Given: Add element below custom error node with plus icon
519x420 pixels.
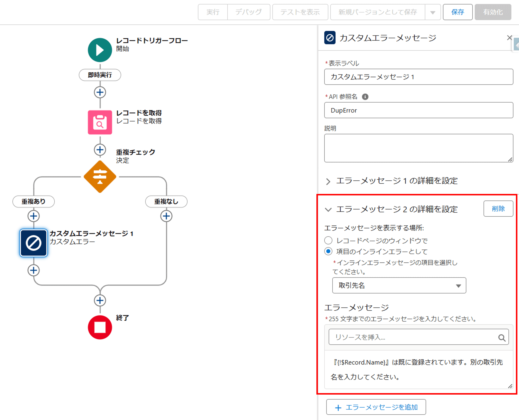Looking at the screenshot, I should coord(33,270).
